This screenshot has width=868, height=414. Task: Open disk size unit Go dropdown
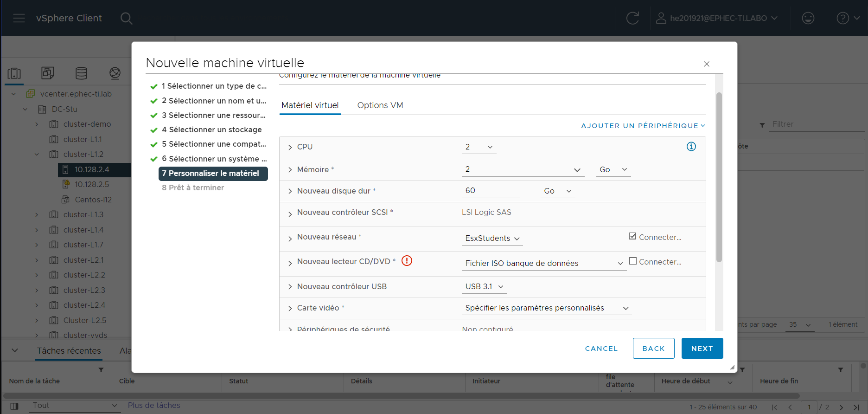(558, 191)
